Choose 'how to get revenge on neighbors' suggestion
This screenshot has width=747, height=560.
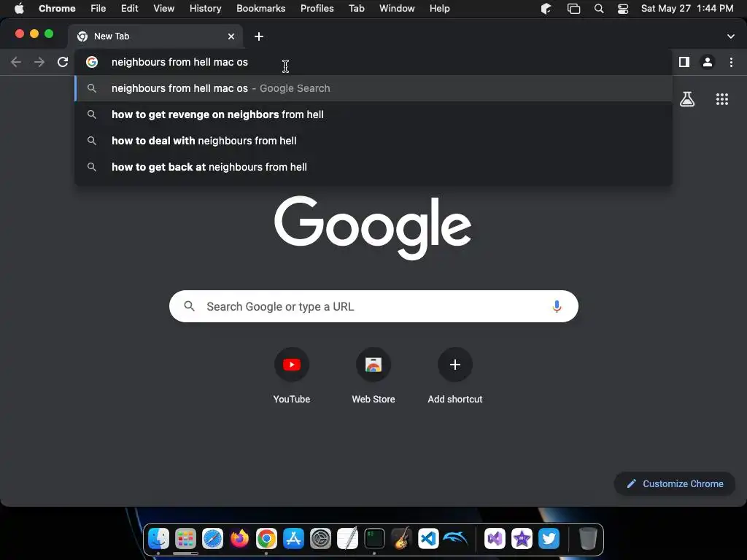point(373,114)
